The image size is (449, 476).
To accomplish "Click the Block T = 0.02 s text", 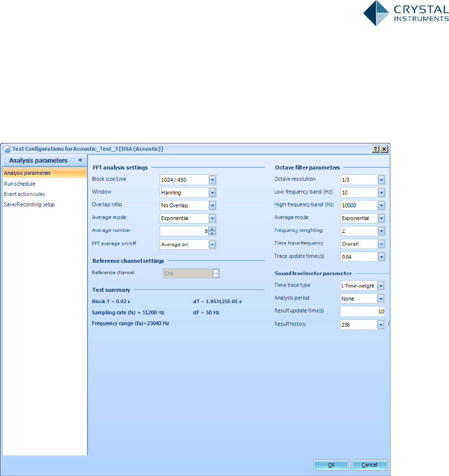I will (111, 302).
